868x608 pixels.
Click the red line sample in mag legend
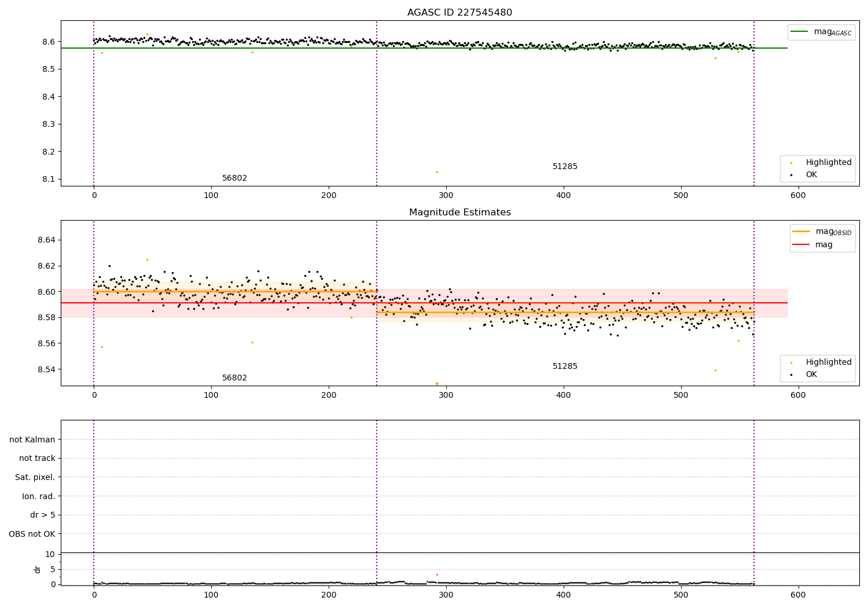(801, 244)
